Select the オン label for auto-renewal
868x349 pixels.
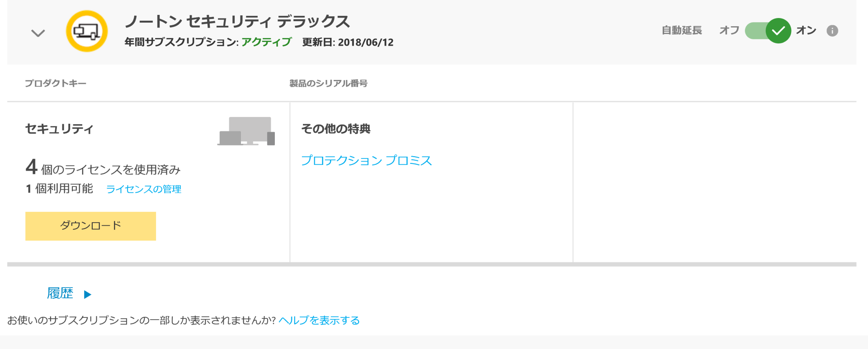tap(806, 30)
